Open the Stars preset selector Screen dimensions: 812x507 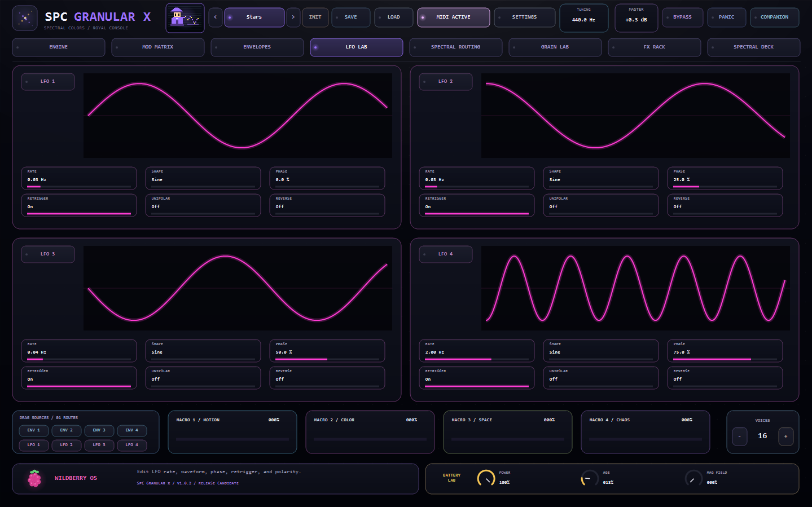tap(254, 17)
